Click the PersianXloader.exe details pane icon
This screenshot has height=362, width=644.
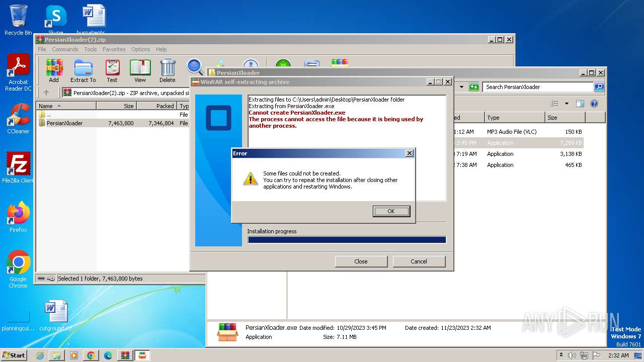point(227,332)
